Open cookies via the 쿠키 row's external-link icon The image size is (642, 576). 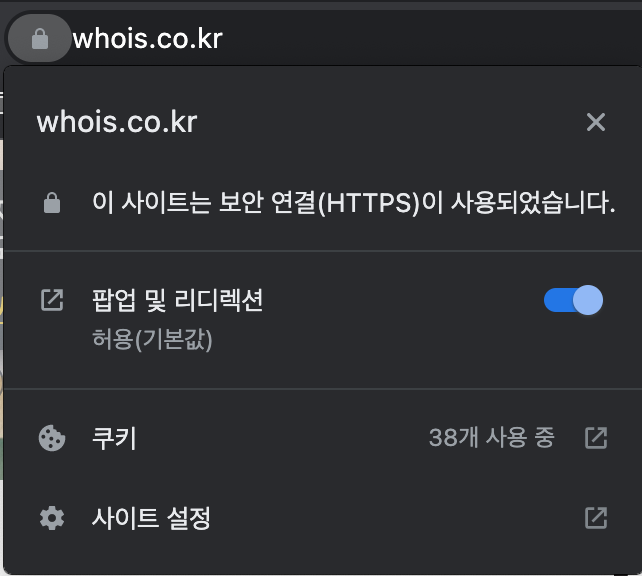[x=596, y=438]
